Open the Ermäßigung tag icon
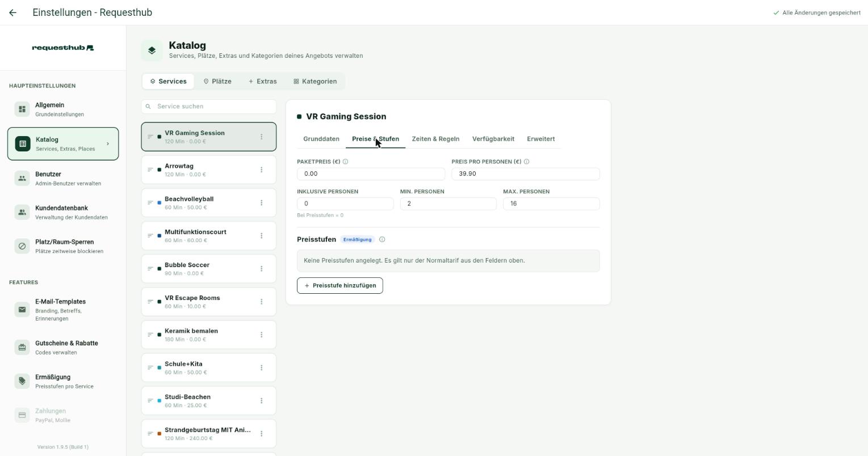868x456 pixels. coord(22,381)
